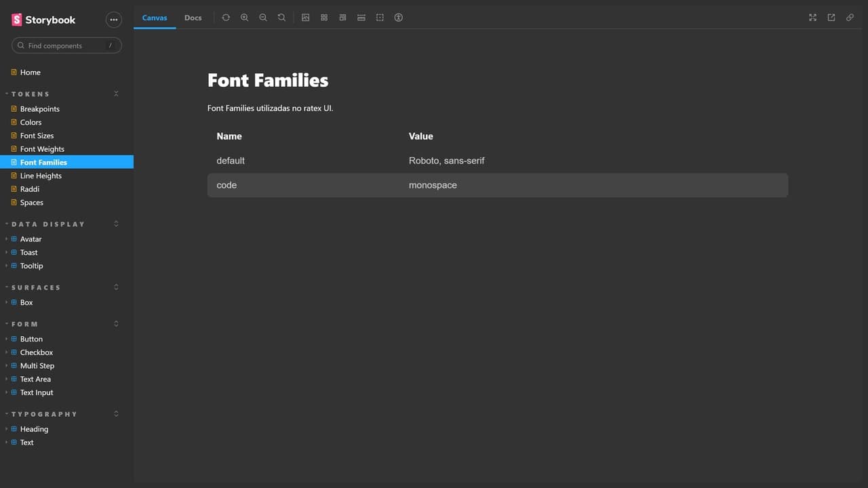Open the Storybook ellipsis menu button
868x488 pixels.
[x=113, y=20]
